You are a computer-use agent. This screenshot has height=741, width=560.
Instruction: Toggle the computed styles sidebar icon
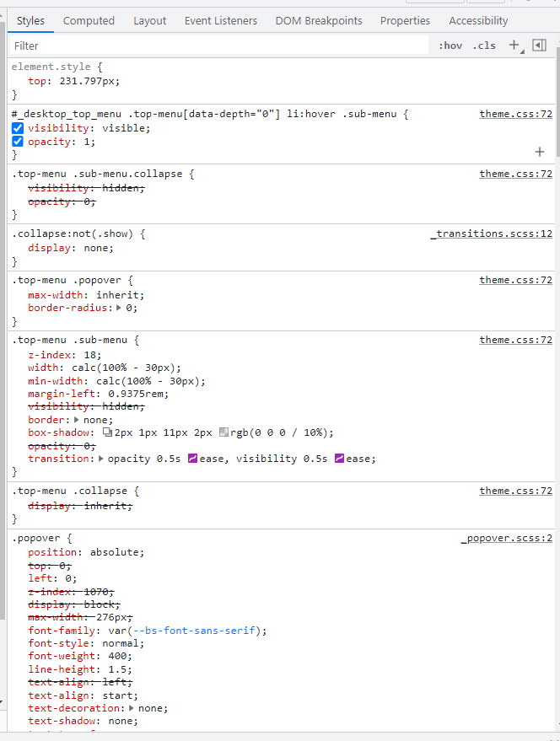point(539,45)
